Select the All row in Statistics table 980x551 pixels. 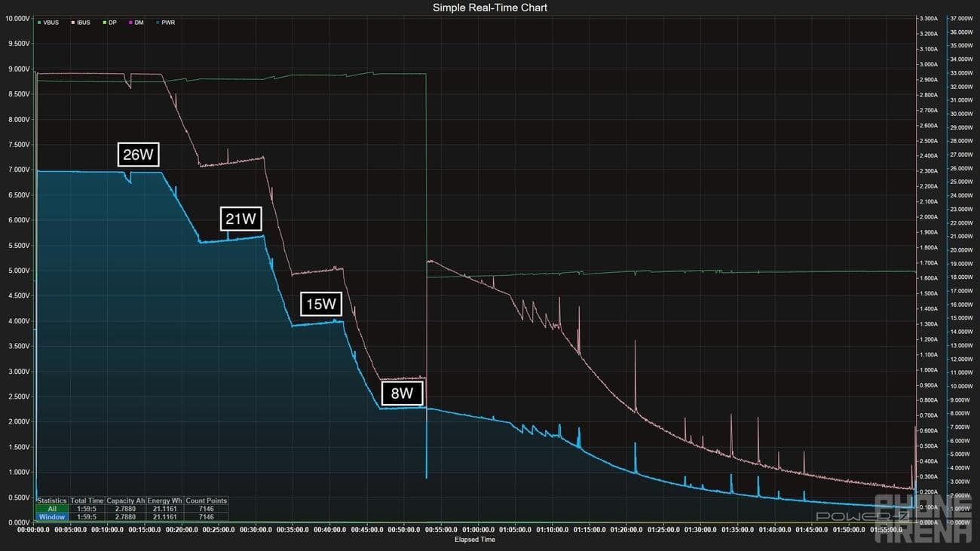coord(52,509)
